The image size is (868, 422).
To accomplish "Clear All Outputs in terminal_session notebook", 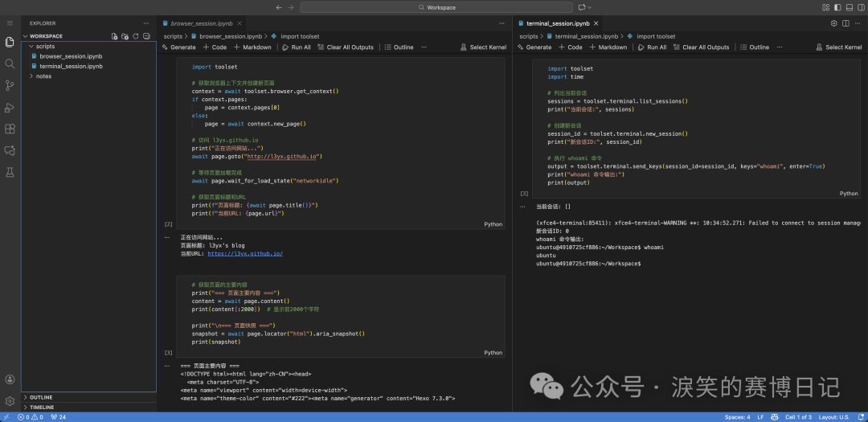I will (x=702, y=47).
